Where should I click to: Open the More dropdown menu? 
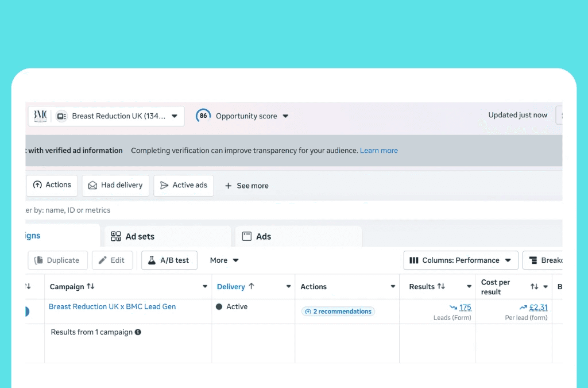225,260
